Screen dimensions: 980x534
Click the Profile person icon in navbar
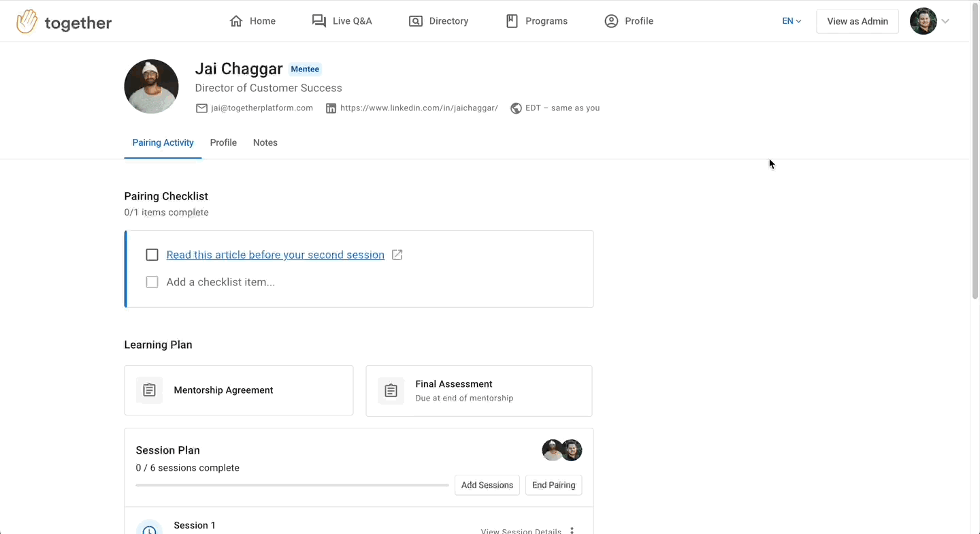pyautogui.click(x=611, y=21)
